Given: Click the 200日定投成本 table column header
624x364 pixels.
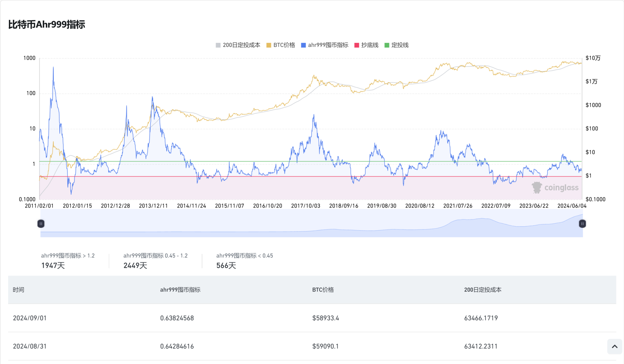Looking at the screenshot, I should [483, 290].
